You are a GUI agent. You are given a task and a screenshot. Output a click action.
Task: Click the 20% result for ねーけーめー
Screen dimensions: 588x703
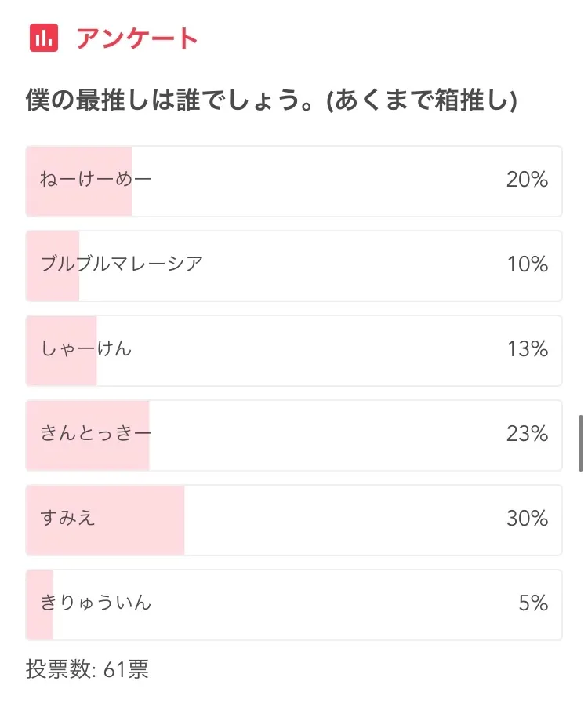point(527,180)
